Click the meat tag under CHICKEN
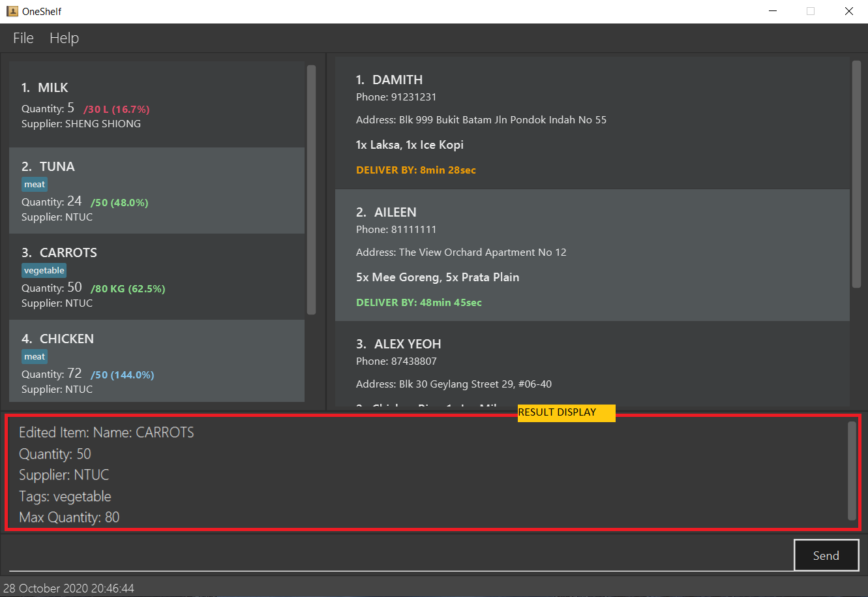This screenshot has height=597, width=868. [x=35, y=357]
